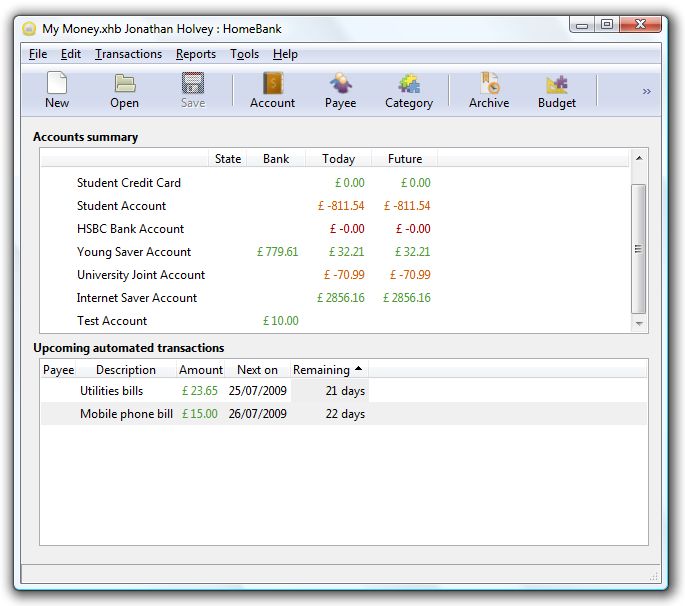Select the Internet Saver Account row
The image size is (685, 606).
pyautogui.click(x=137, y=298)
